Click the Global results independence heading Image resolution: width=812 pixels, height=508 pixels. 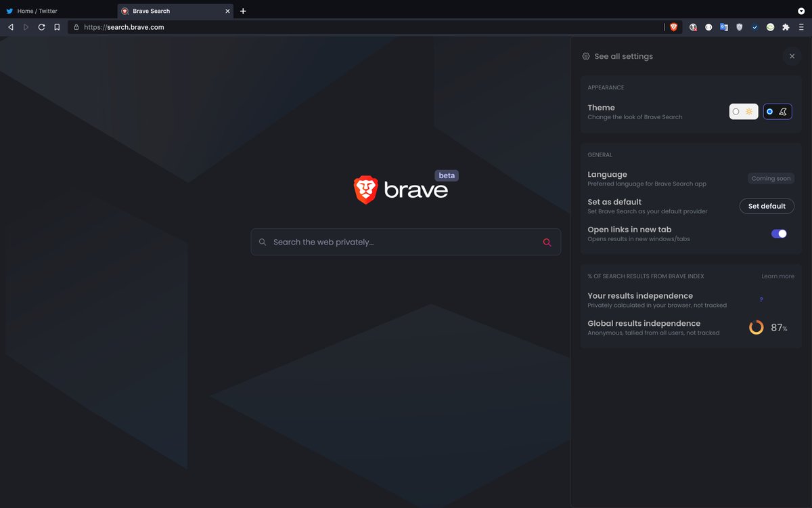click(644, 324)
